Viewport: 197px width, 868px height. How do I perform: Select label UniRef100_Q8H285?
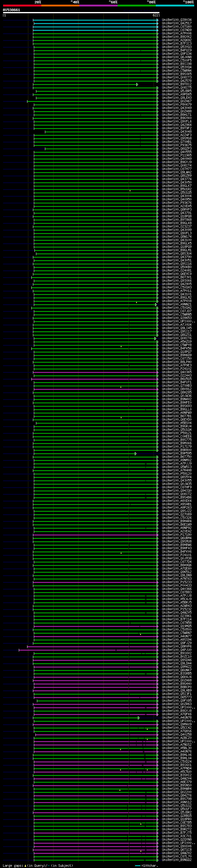[177, 393]
